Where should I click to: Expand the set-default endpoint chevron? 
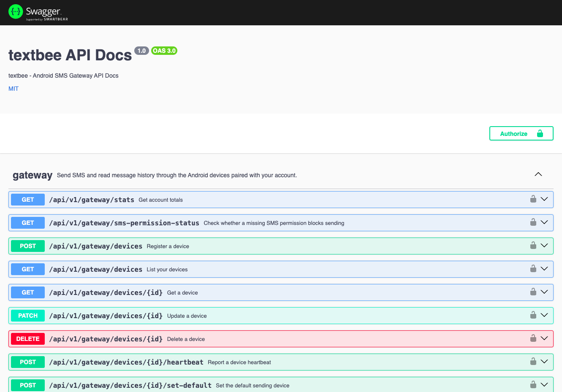tap(544, 385)
